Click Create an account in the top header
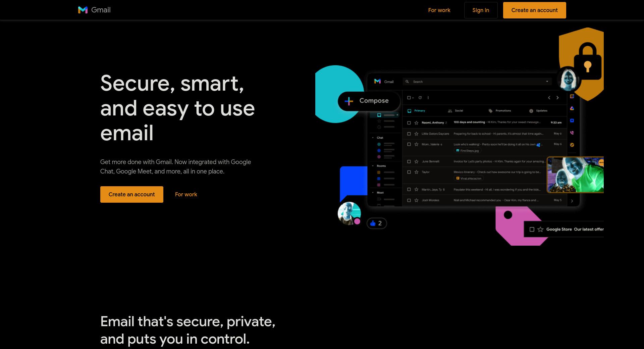This screenshot has width=644, height=349. coord(534,10)
